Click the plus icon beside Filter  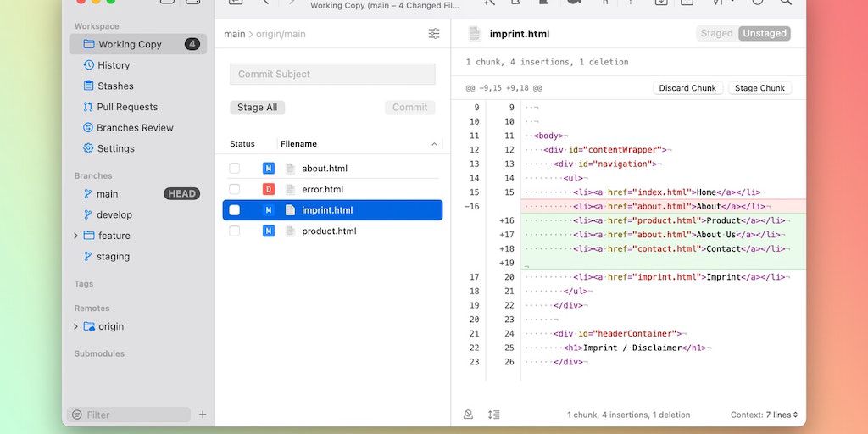pyautogui.click(x=203, y=415)
